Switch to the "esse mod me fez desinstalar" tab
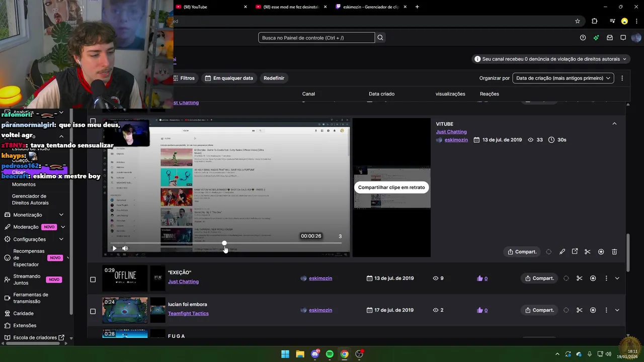The height and width of the screenshot is (362, 644). click(x=292, y=7)
